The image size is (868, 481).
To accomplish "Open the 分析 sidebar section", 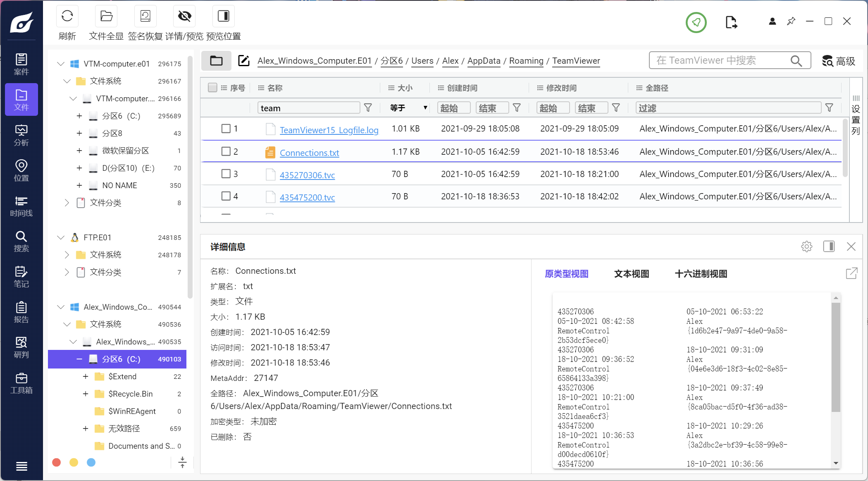I will [21, 135].
